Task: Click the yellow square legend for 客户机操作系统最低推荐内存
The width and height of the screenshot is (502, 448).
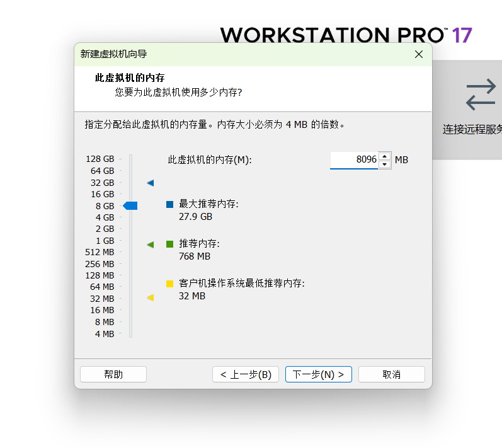Action: (x=169, y=284)
